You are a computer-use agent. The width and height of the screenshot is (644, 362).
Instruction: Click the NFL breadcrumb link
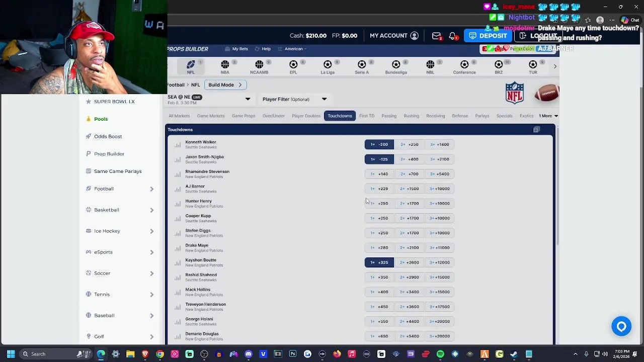[195, 85]
